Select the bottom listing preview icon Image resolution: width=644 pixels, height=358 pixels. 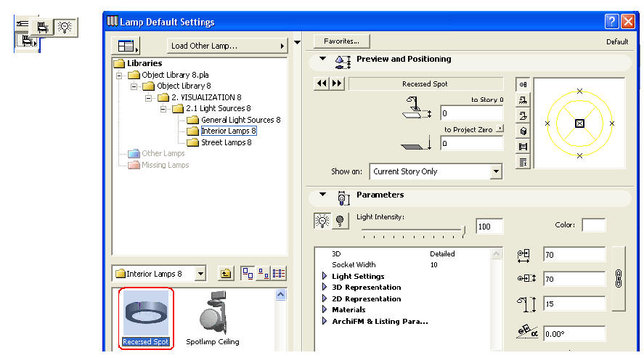pyautogui.click(x=521, y=163)
